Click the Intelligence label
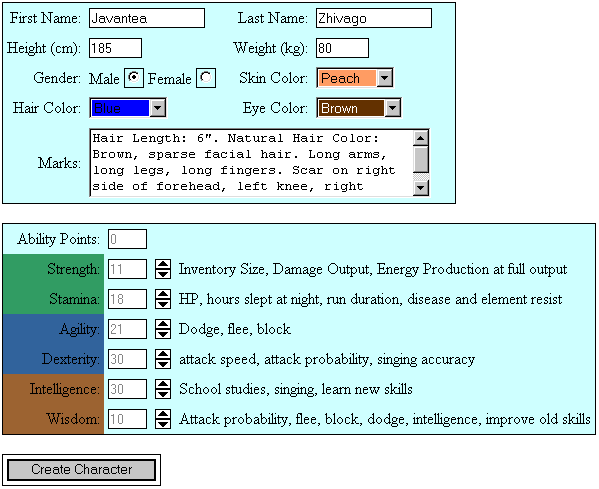This screenshot has width=599, height=489. click(x=65, y=389)
